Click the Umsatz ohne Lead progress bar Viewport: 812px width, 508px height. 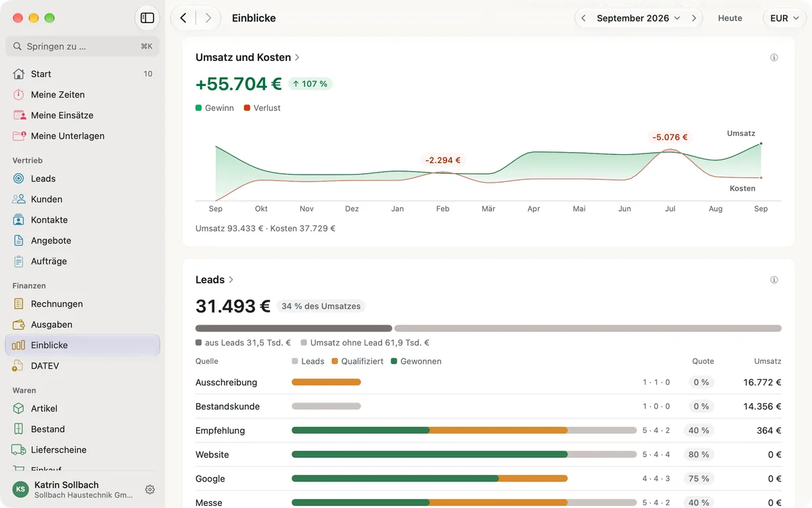tap(588, 328)
